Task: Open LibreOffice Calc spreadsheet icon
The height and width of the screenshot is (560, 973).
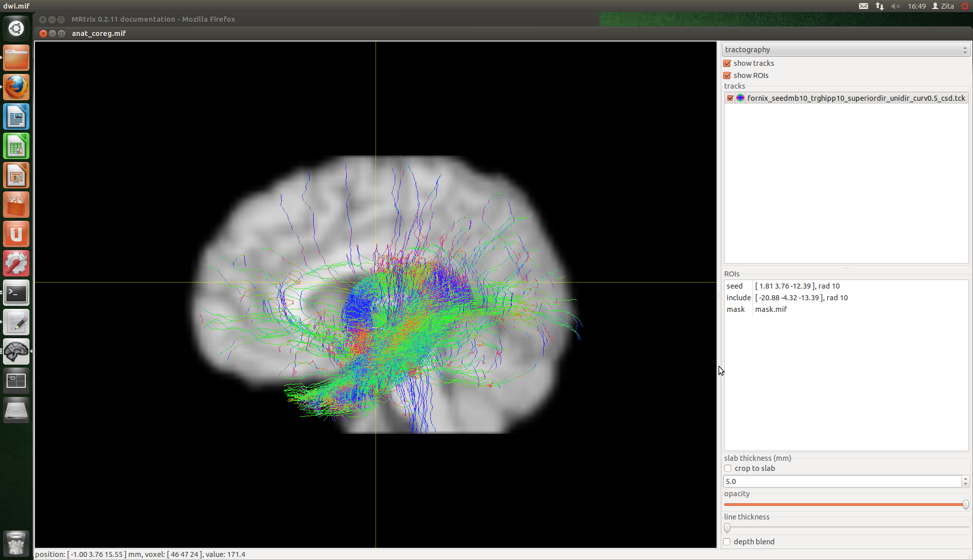Action: [16, 146]
